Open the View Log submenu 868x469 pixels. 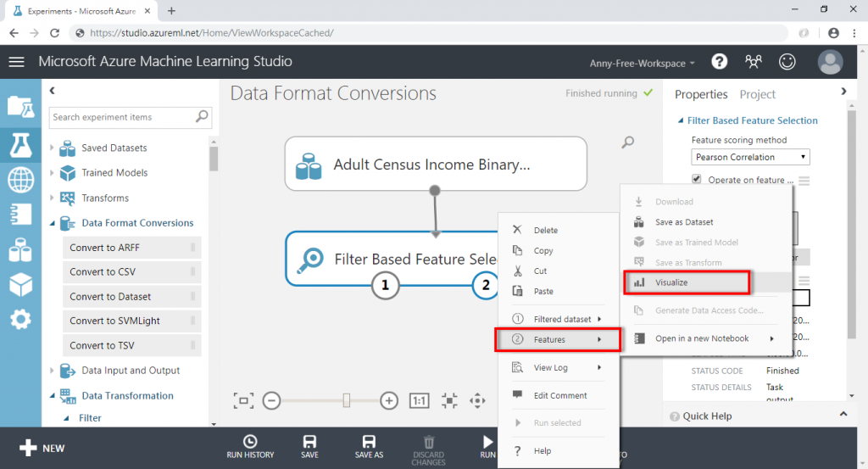point(558,368)
